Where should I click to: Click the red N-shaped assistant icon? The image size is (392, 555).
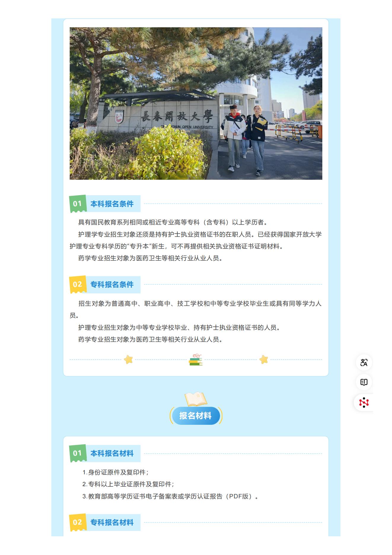[364, 403]
